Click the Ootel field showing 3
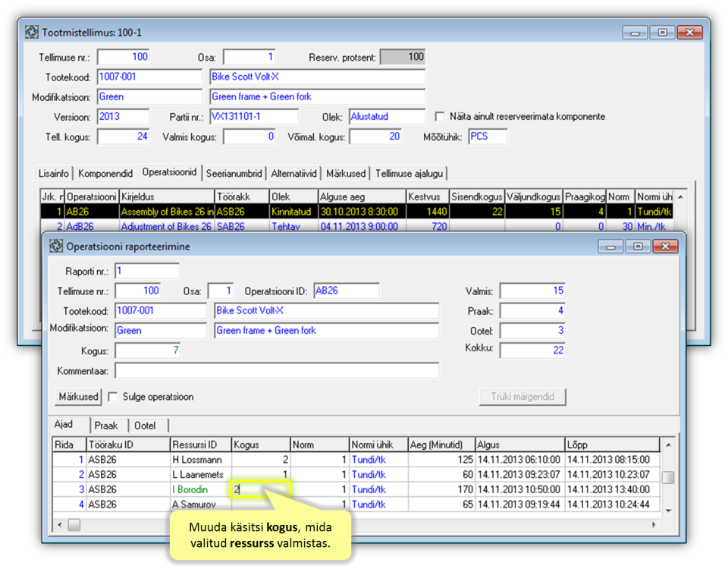Screen dimensions: 728x569 click(532, 331)
